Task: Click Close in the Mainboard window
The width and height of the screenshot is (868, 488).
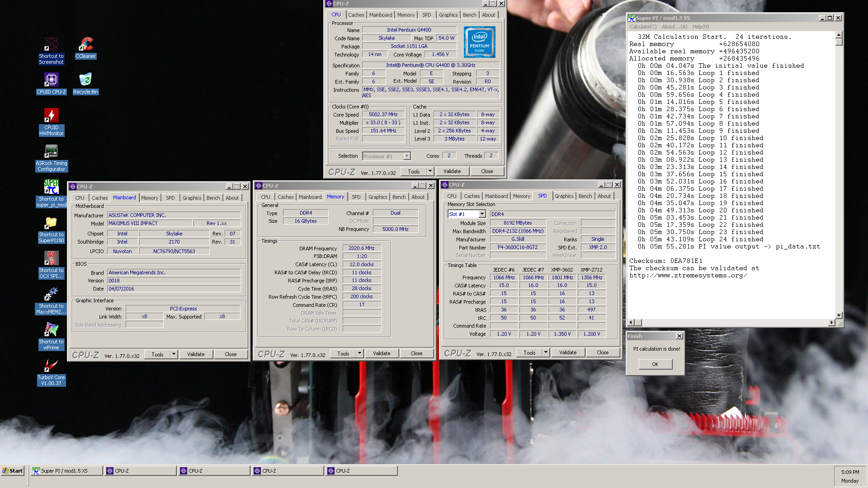Action: click(x=231, y=354)
